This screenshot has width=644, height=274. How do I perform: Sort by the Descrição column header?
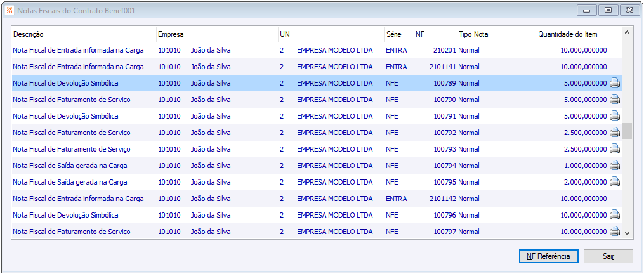pos(83,34)
